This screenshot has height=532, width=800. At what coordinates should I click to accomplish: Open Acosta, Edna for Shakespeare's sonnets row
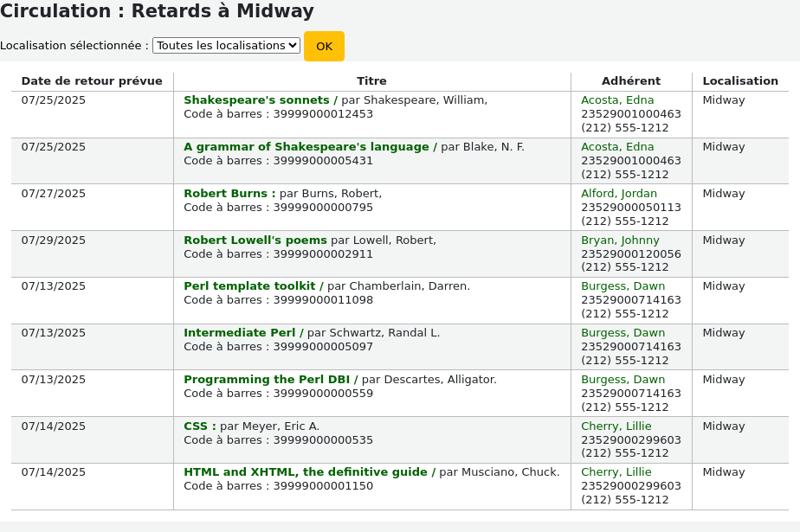tap(617, 99)
